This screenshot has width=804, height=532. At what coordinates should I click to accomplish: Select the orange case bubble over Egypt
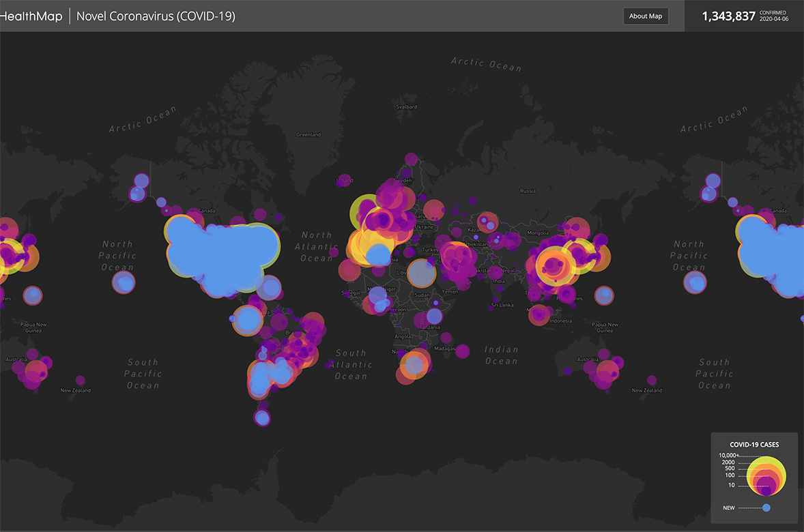[422, 273]
